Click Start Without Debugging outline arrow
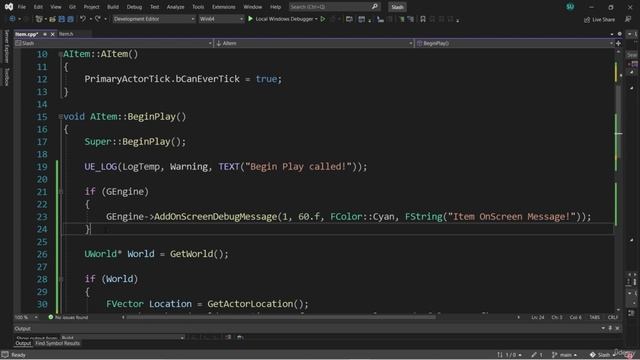The image size is (640, 360). [x=323, y=19]
